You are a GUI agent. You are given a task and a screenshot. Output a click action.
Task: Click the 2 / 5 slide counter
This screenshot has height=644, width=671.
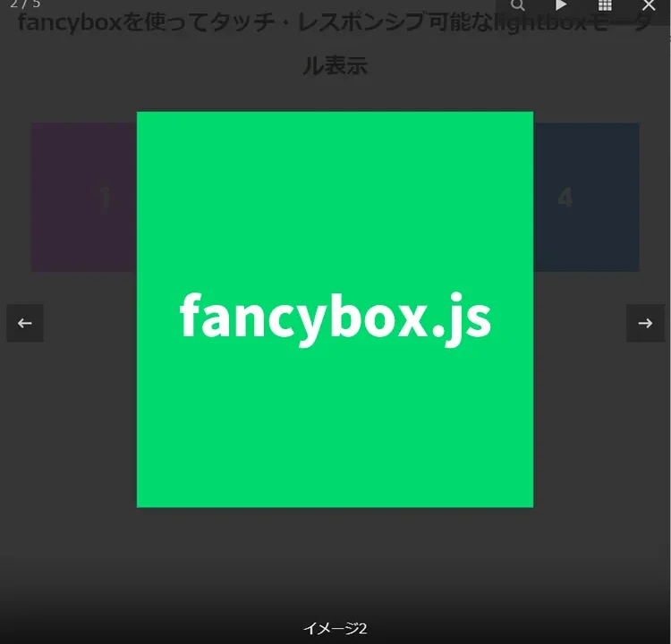(x=25, y=4)
